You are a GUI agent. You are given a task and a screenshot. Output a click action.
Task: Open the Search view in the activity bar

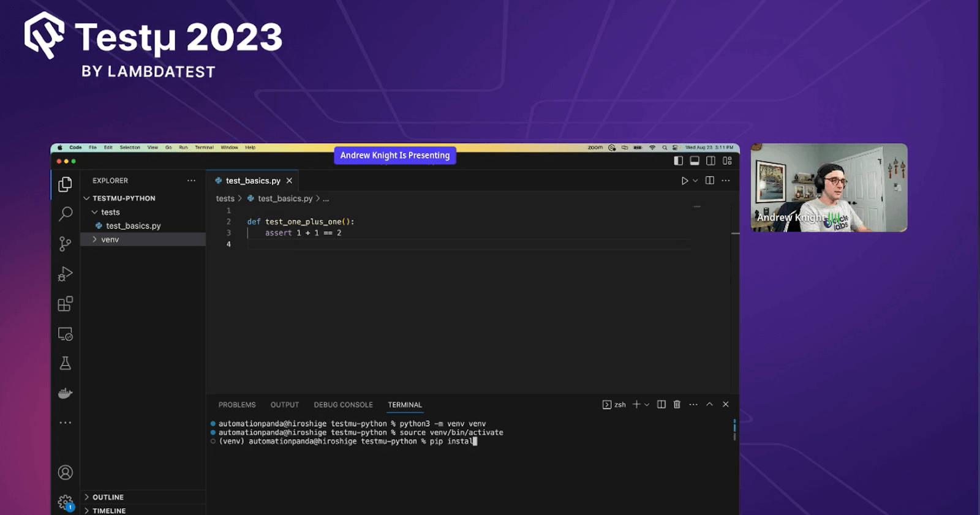pos(65,214)
